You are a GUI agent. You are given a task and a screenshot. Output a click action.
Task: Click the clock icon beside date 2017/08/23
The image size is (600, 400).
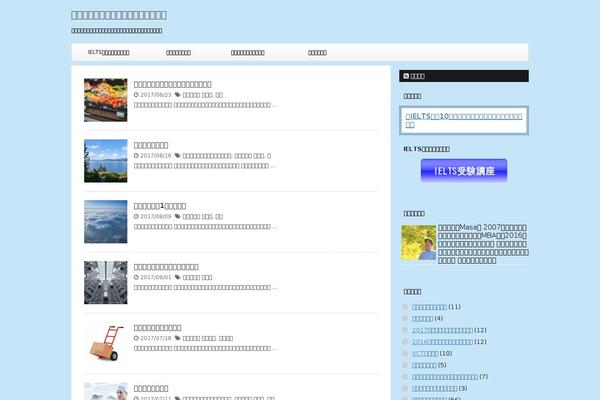coord(136,95)
